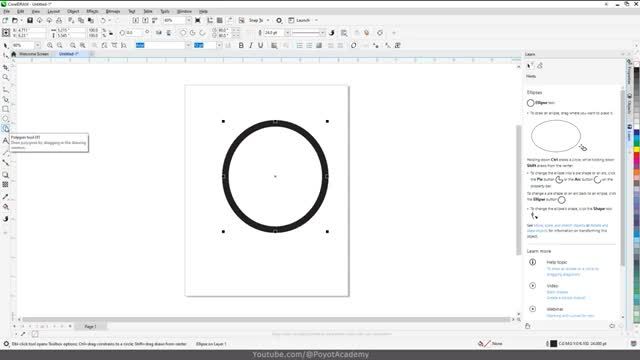Select the Transparency checker tool
Viewport: 640px width, 360px height.
coord(6,184)
